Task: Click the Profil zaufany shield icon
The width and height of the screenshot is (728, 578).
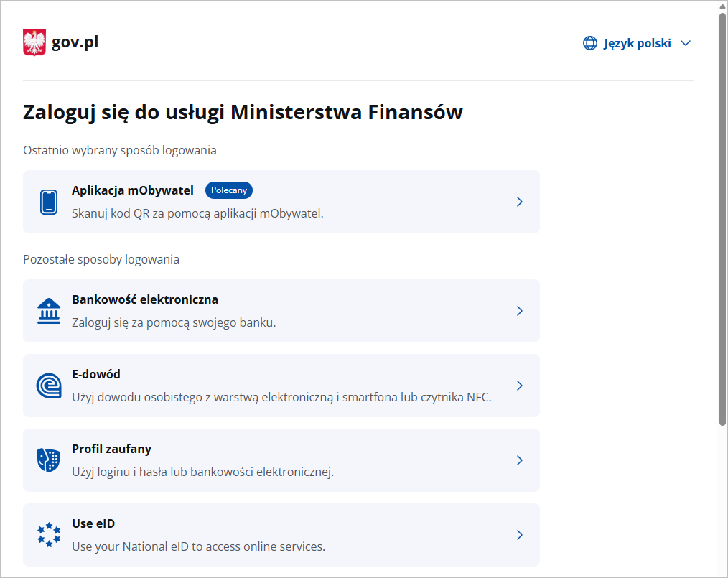Action: click(49, 460)
